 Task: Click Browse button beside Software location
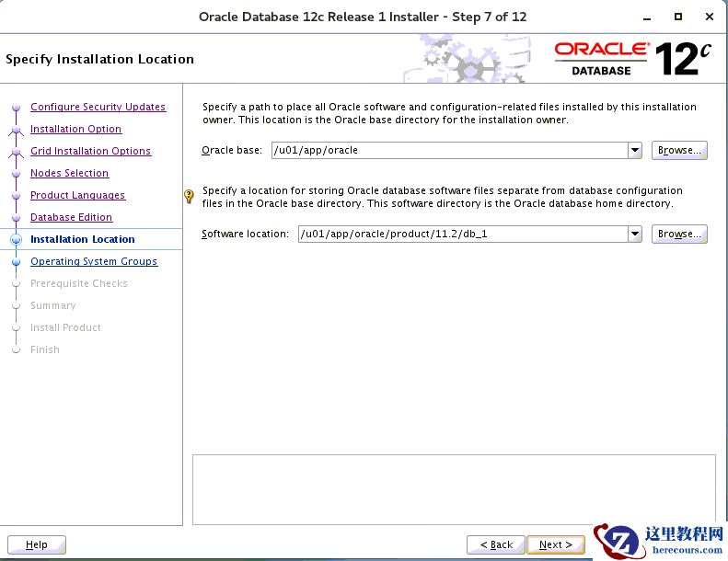coord(679,234)
